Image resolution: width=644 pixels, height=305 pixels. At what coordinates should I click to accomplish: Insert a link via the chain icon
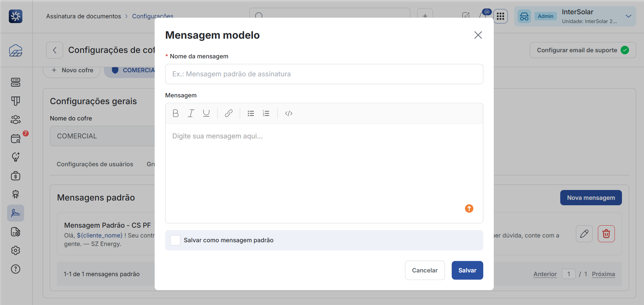click(x=229, y=113)
